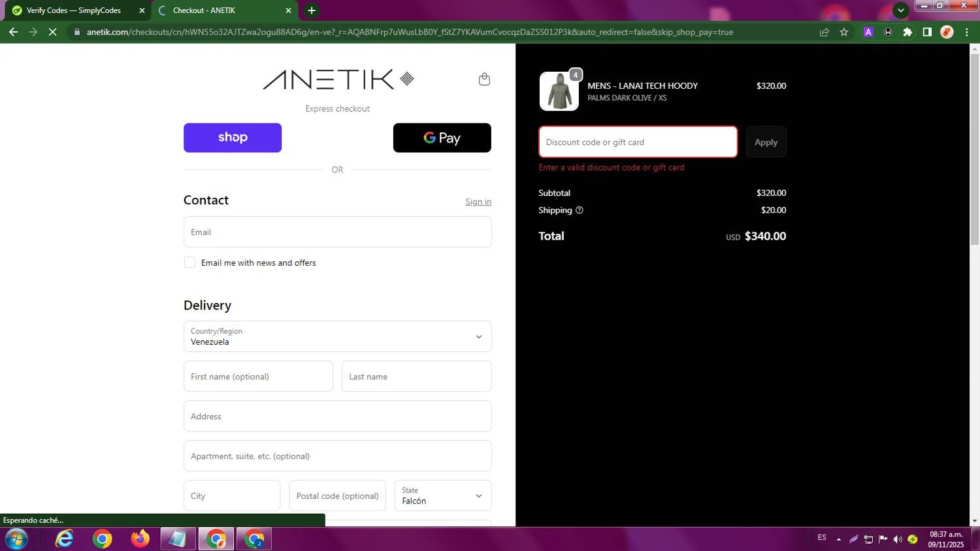Screen dimensions: 980x551
Task: Click the page vertical scrollbar
Action: pos(975,150)
